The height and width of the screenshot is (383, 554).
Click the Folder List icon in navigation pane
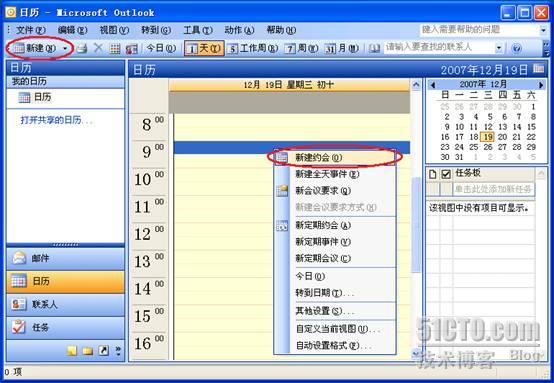click(87, 350)
